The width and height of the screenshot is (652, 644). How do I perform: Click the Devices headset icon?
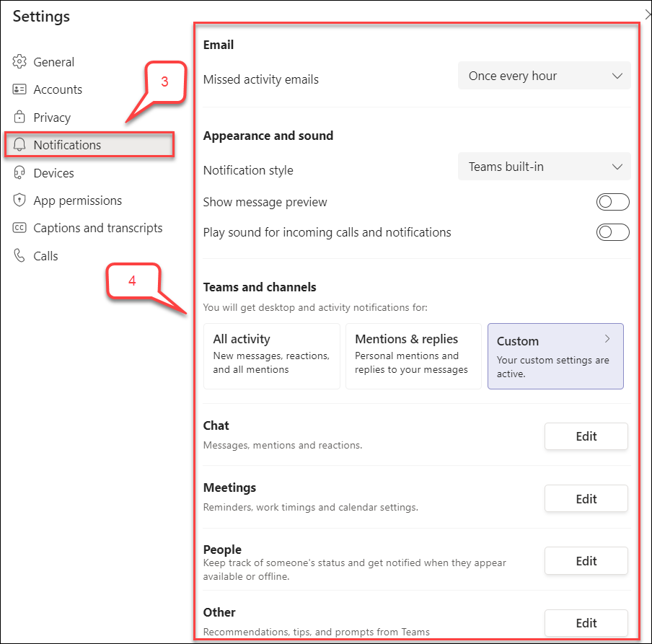[x=19, y=172]
